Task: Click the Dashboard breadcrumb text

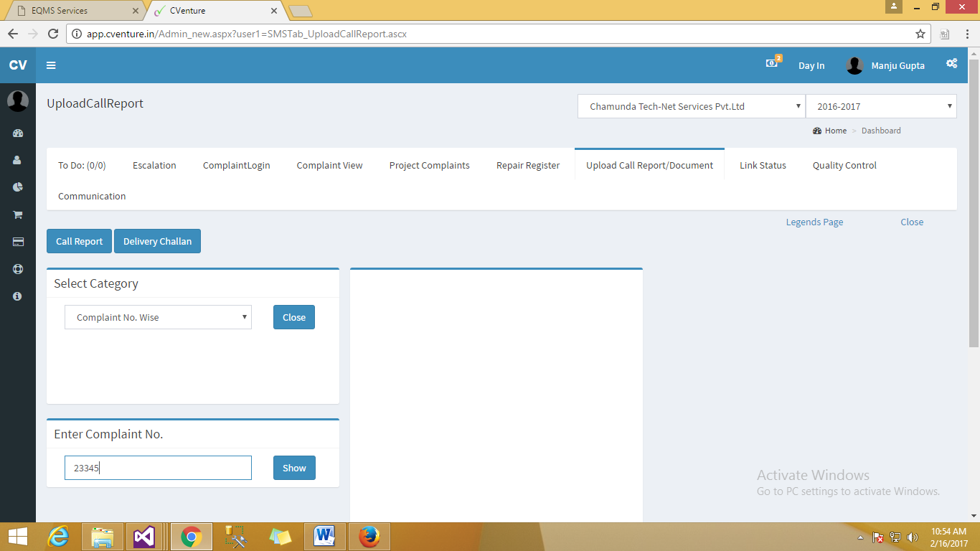Action: (x=881, y=131)
